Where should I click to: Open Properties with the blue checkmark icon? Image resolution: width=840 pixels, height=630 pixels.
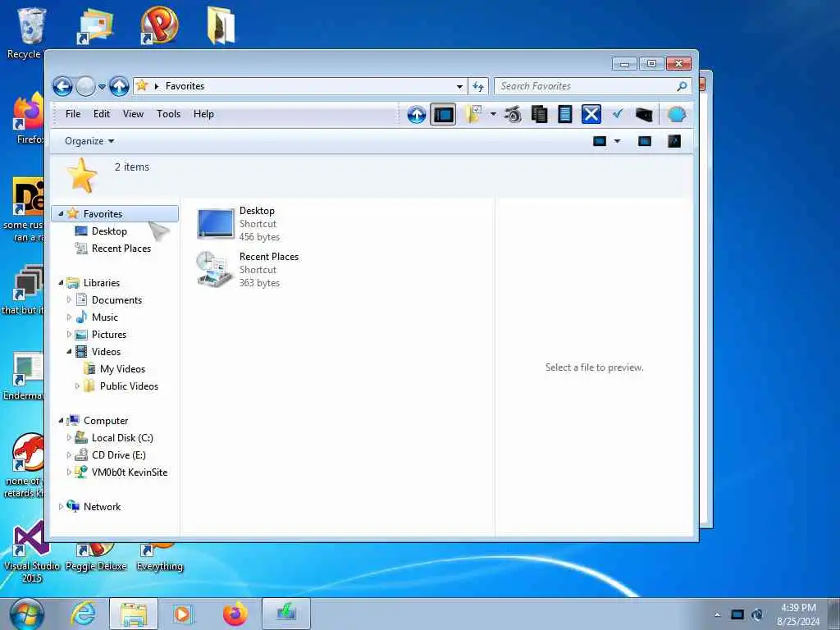617,114
